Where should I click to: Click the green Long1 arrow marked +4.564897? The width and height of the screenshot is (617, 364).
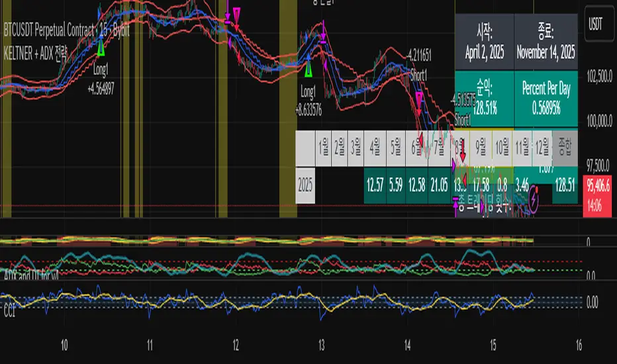coord(100,48)
